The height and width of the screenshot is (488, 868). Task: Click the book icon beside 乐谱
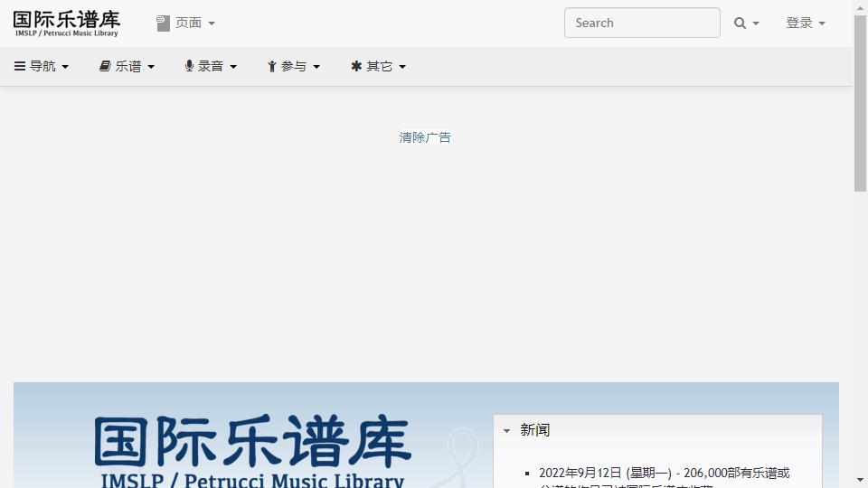tap(105, 66)
